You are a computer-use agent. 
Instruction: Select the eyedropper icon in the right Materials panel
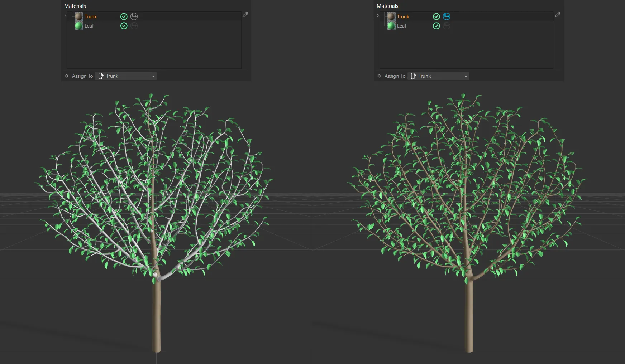pos(558,15)
